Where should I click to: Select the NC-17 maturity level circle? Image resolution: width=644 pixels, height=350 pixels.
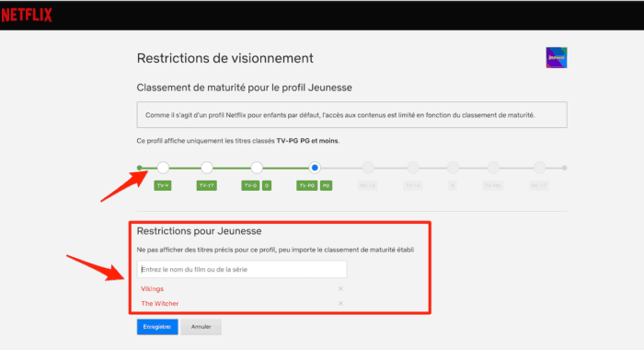539,168
